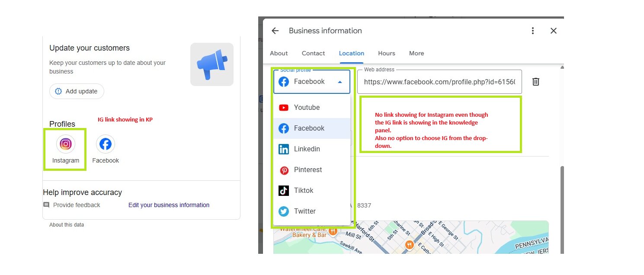Viewport: 644px width, 275px height.
Task: Open the Instagram profile icon
Action: [66, 144]
